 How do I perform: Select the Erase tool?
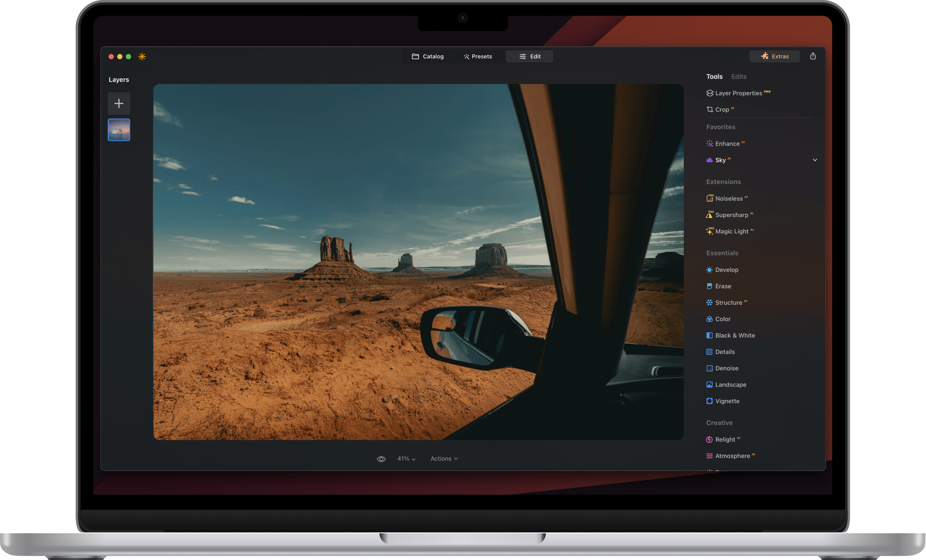[723, 286]
